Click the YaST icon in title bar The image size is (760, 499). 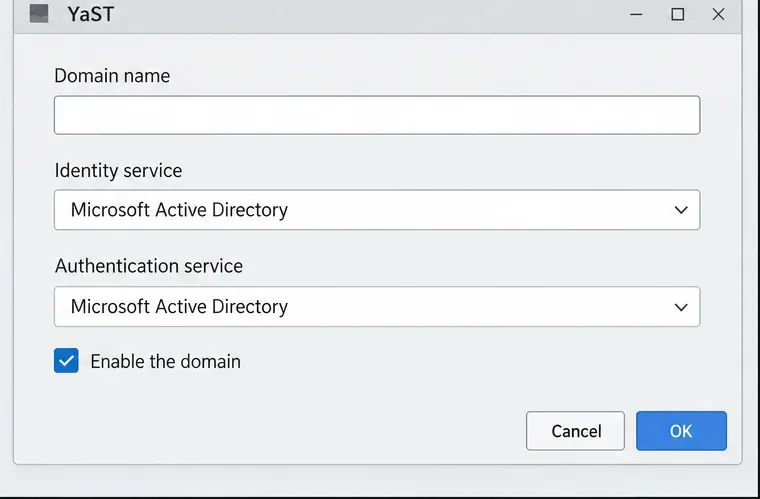39,14
